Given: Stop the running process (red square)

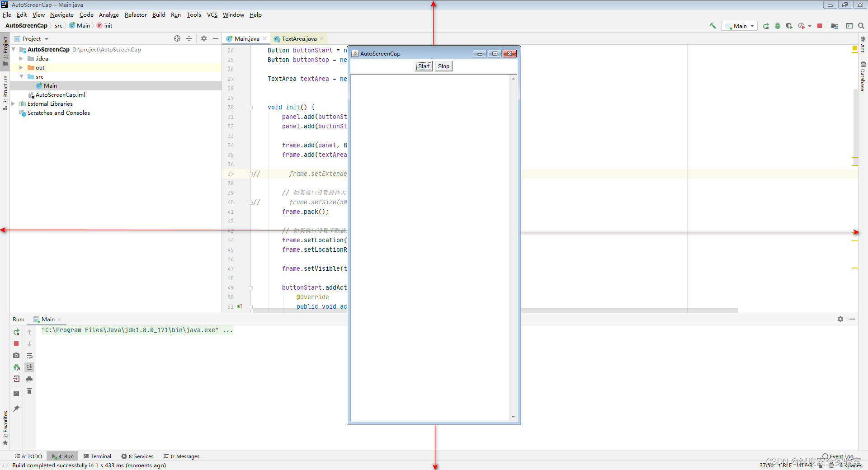Looking at the screenshot, I should 819,26.
